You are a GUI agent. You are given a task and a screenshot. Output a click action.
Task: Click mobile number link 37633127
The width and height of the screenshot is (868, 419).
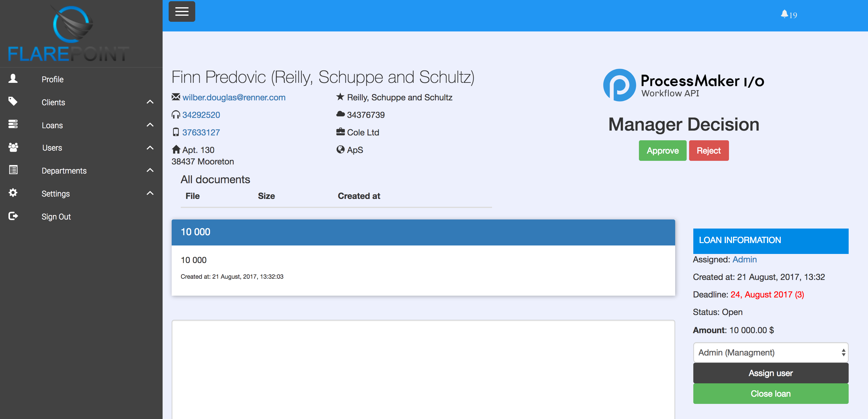click(x=201, y=132)
